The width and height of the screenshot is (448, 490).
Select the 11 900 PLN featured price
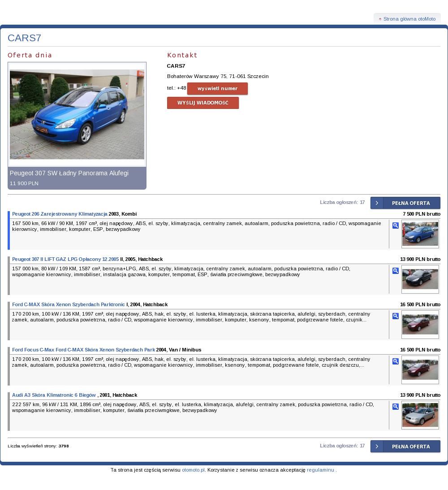[x=24, y=183]
